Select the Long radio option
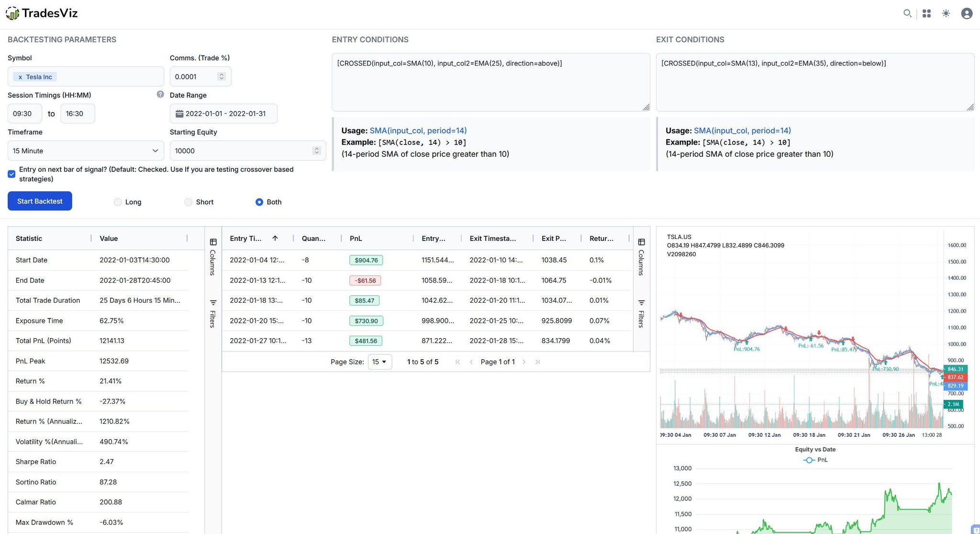Viewport: 980px width, 534px height. 118,202
